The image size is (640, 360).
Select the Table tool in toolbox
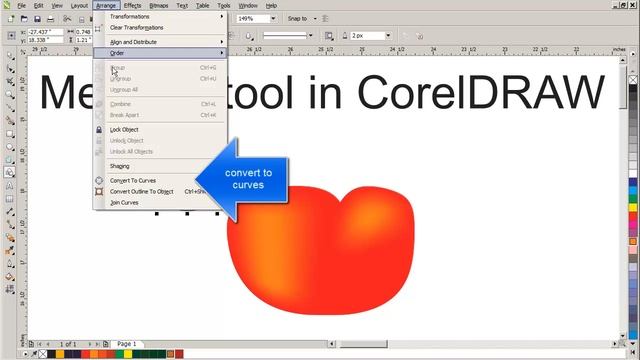pyautogui.click(x=10, y=199)
